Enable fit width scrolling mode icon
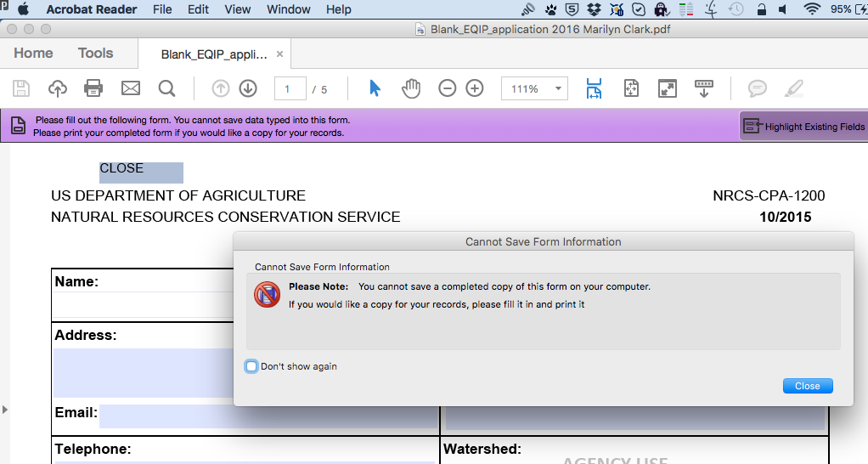868x464 pixels. pyautogui.click(x=594, y=88)
